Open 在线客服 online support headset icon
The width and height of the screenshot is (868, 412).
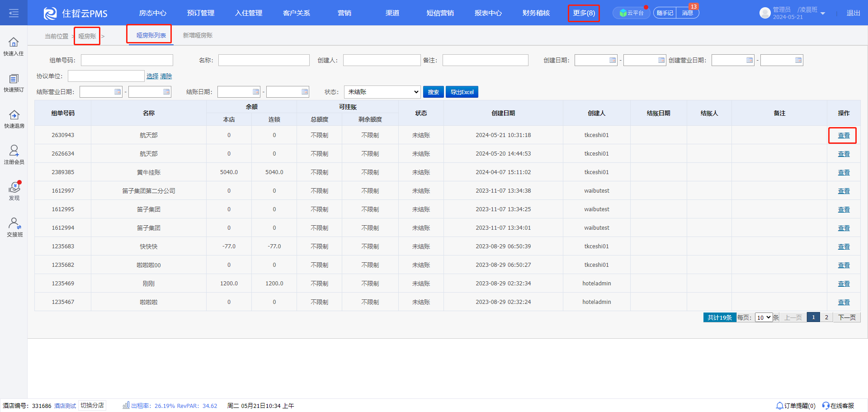[826, 406]
